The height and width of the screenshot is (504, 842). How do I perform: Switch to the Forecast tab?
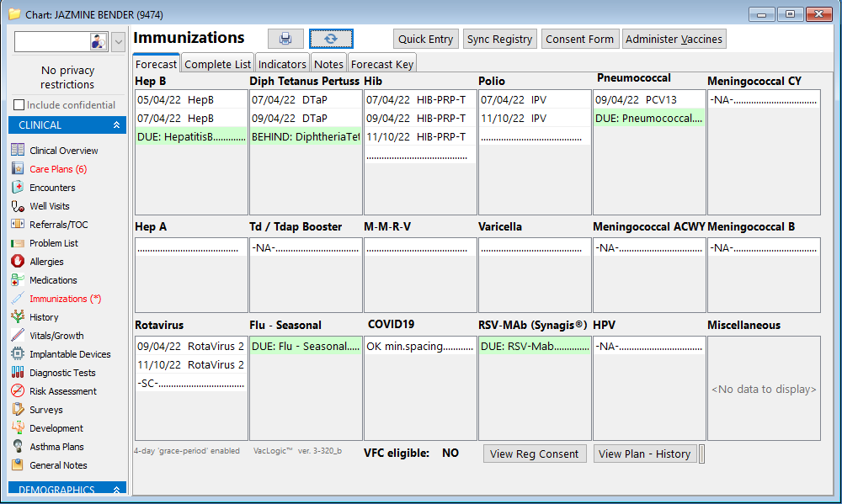click(x=156, y=65)
